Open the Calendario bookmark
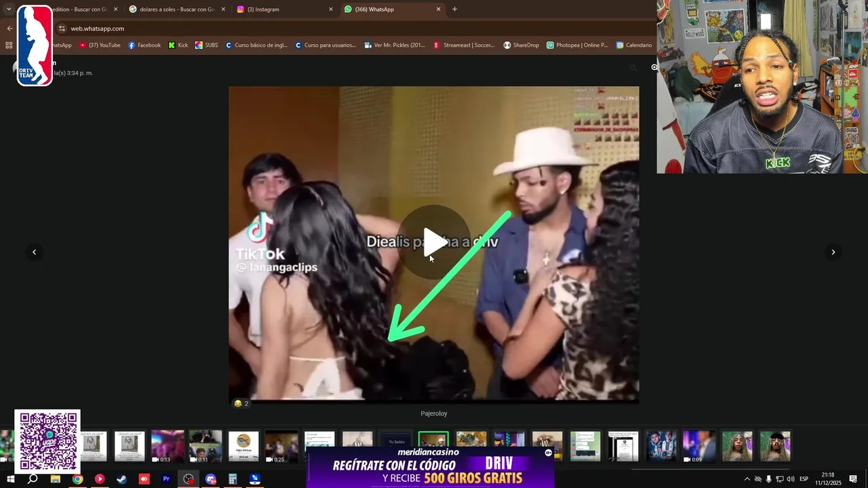This screenshot has height=488, width=868. point(634,45)
